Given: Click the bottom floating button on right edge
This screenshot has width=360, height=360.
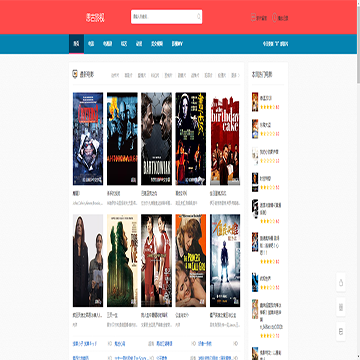Looking at the screenshot, I should click(x=341, y=332).
